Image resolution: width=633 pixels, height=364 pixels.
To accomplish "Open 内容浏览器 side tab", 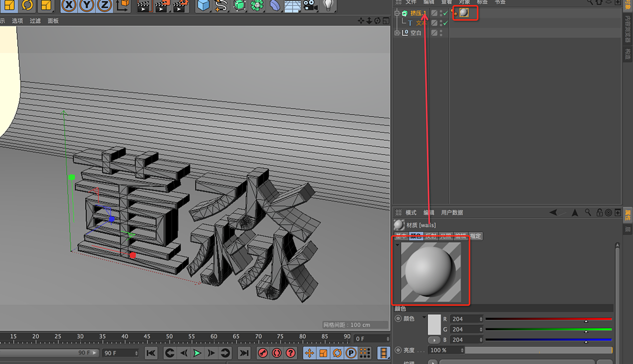I will click(x=627, y=28).
